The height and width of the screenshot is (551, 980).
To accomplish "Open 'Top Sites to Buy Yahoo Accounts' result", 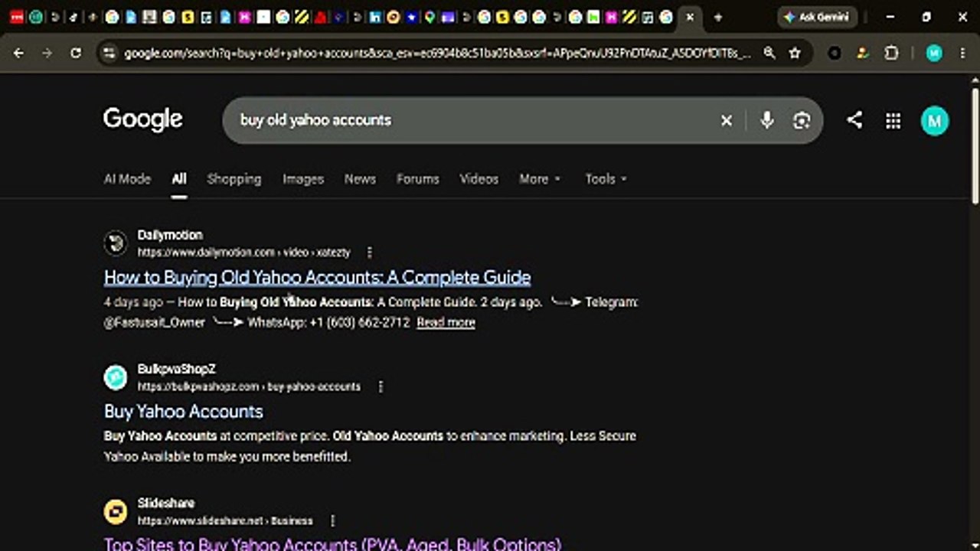I will (x=332, y=544).
